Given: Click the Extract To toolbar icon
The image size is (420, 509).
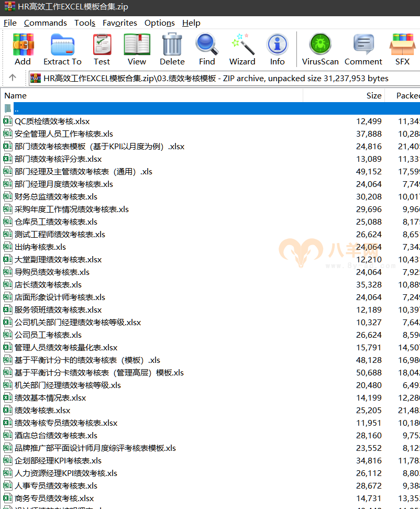Looking at the screenshot, I should tap(62, 45).
